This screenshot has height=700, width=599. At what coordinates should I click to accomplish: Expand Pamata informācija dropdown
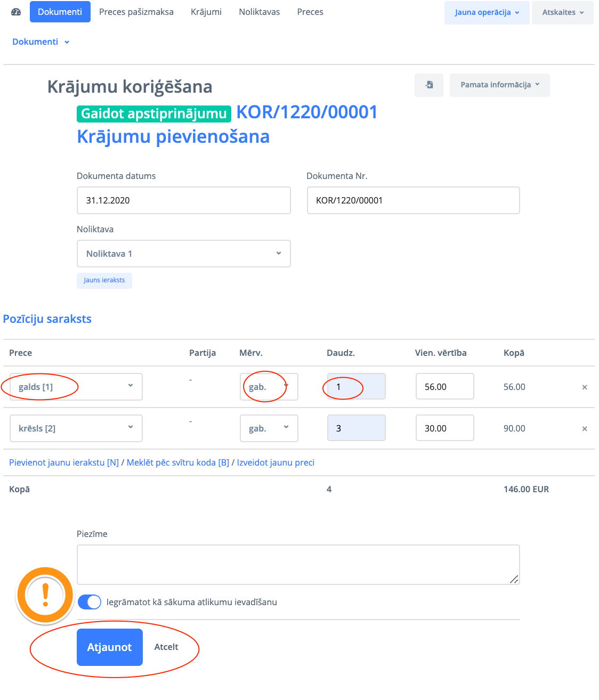coord(500,85)
